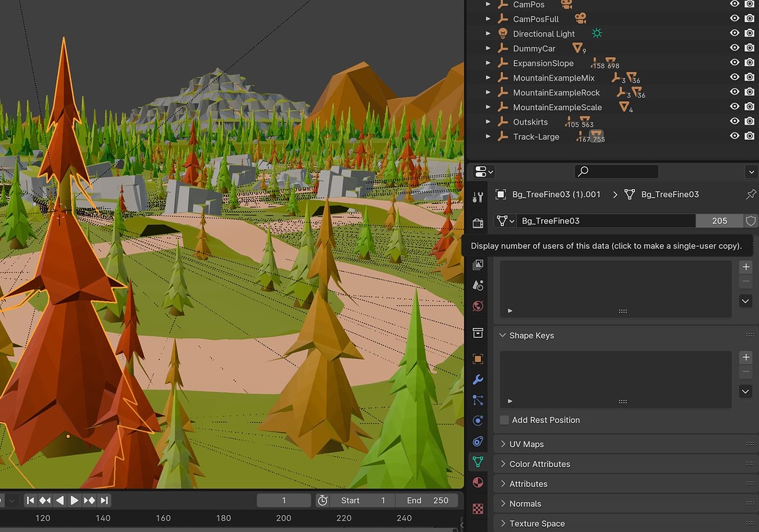Open the properties editor type dropdown
This screenshot has width=759, height=532.
click(x=484, y=171)
